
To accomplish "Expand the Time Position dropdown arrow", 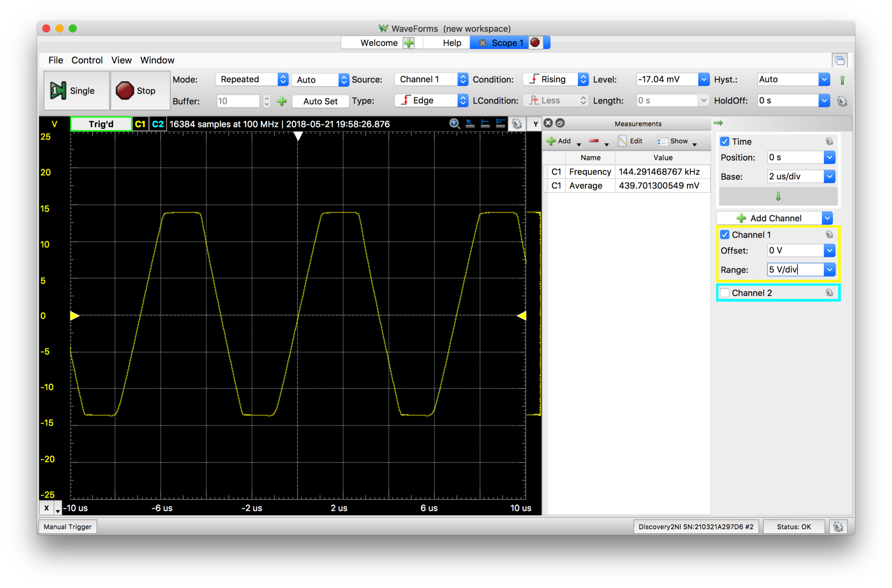I will pyautogui.click(x=829, y=157).
